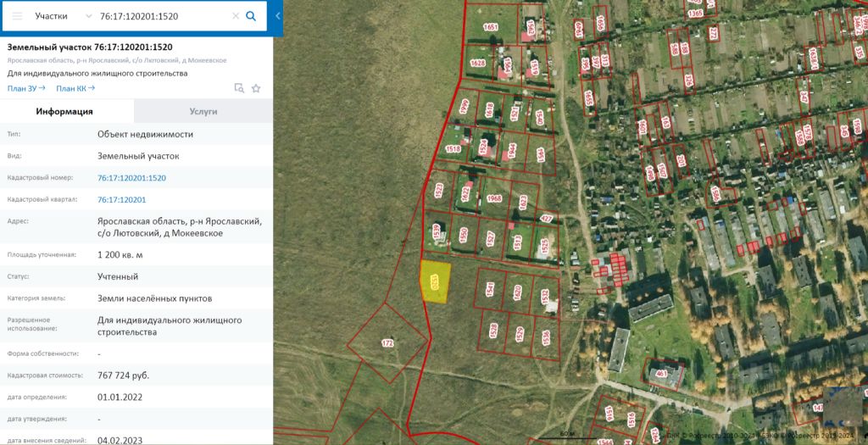Open the hamburger menu in search bar

point(17,16)
